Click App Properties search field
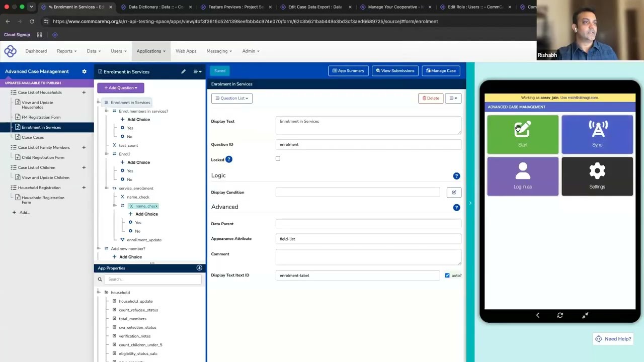Image resolution: width=644 pixels, height=362 pixels. [x=152, y=279]
